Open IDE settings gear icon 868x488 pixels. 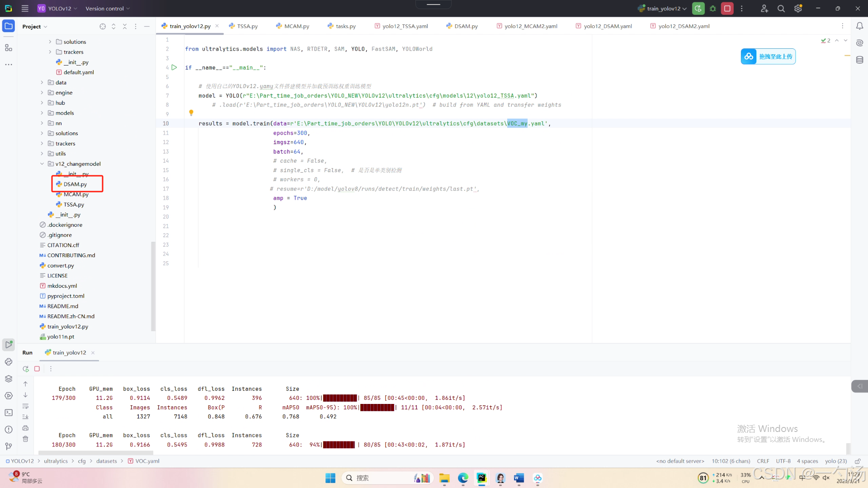(798, 9)
